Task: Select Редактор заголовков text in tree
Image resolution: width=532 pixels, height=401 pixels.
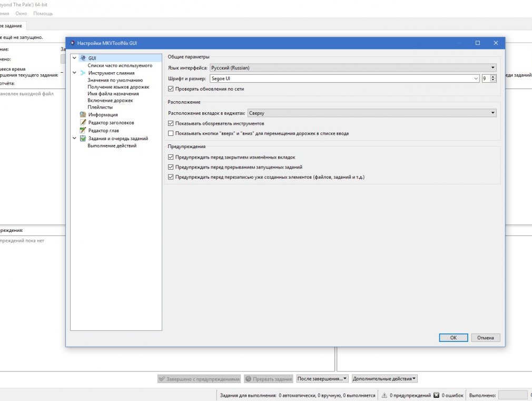Action: [111, 123]
